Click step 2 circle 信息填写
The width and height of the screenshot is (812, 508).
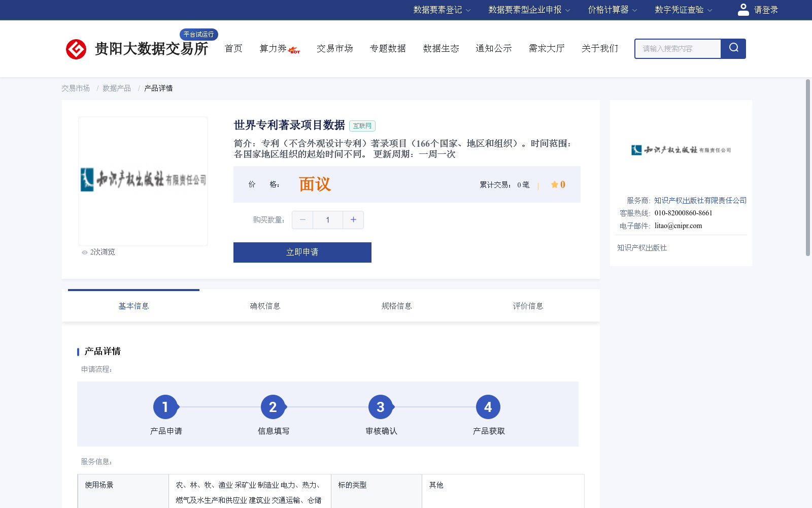click(273, 407)
